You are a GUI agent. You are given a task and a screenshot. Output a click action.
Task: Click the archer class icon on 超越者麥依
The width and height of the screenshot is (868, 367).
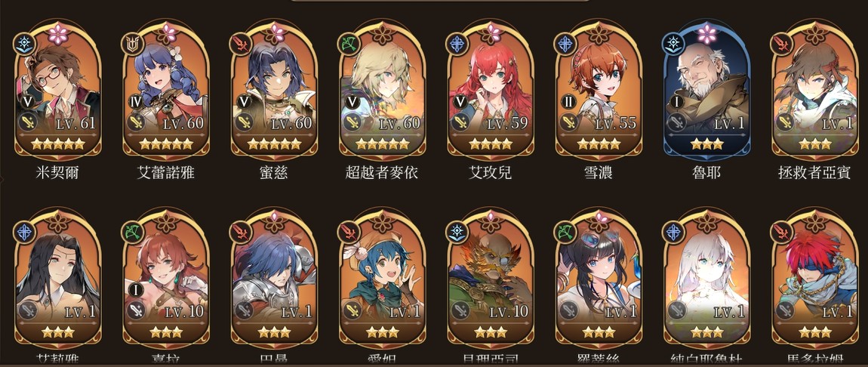(350, 45)
